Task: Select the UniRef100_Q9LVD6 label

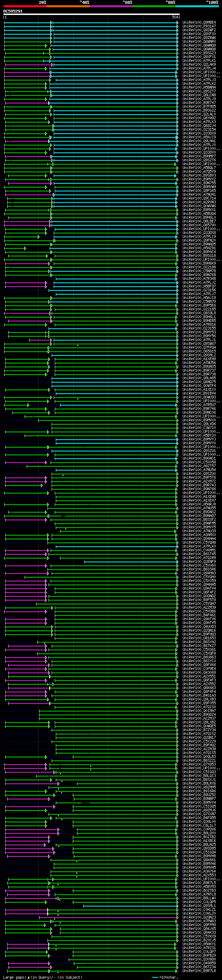Action: point(199,424)
